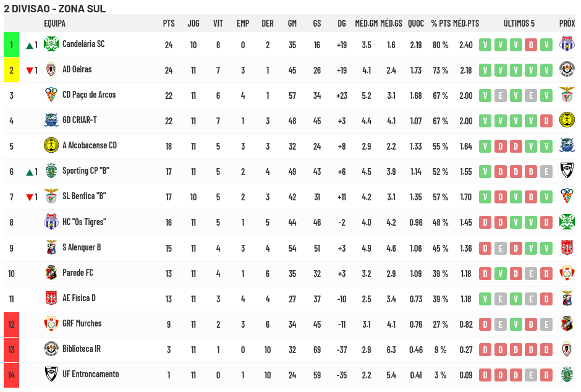The image size is (581, 392).
Task: Open the A Alcobacense CD team link
Action: pos(89,145)
